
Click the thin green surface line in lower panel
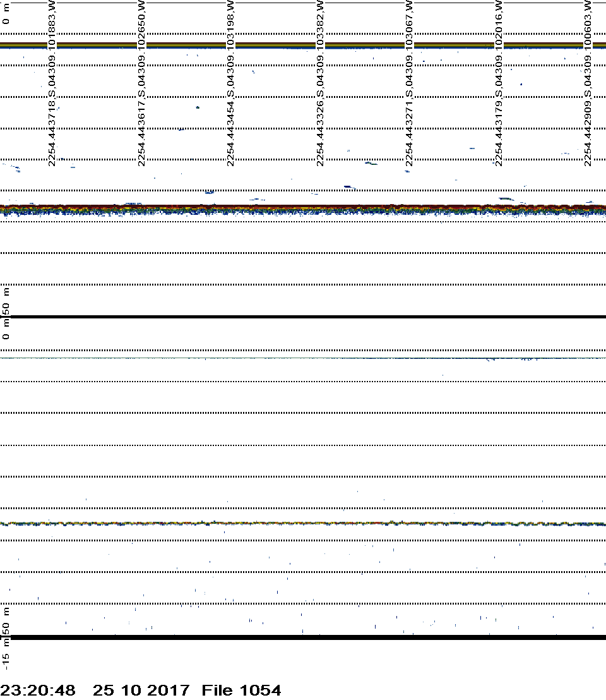[303, 358]
